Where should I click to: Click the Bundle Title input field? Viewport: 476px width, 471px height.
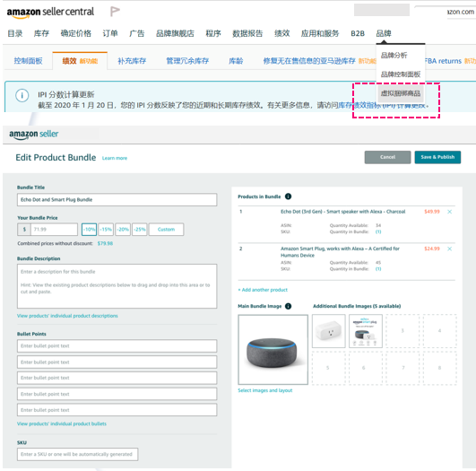tap(117, 200)
